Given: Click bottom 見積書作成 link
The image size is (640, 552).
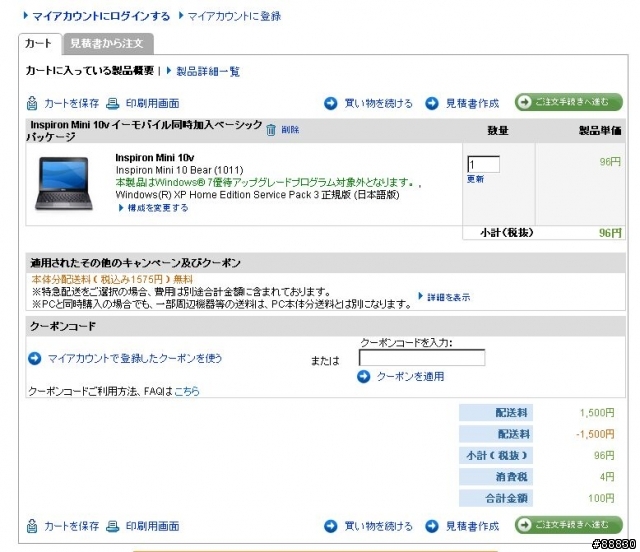Looking at the screenshot, I should [x=472, y=526].
